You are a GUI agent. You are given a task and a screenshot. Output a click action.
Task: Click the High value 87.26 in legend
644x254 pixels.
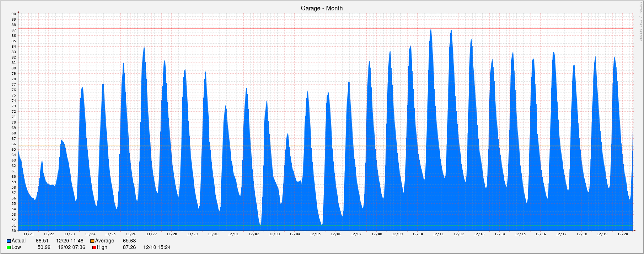129,247
